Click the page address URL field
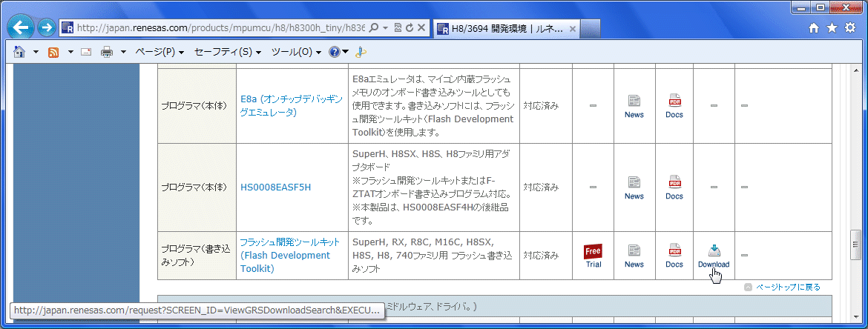 click(x=220, y=27)
